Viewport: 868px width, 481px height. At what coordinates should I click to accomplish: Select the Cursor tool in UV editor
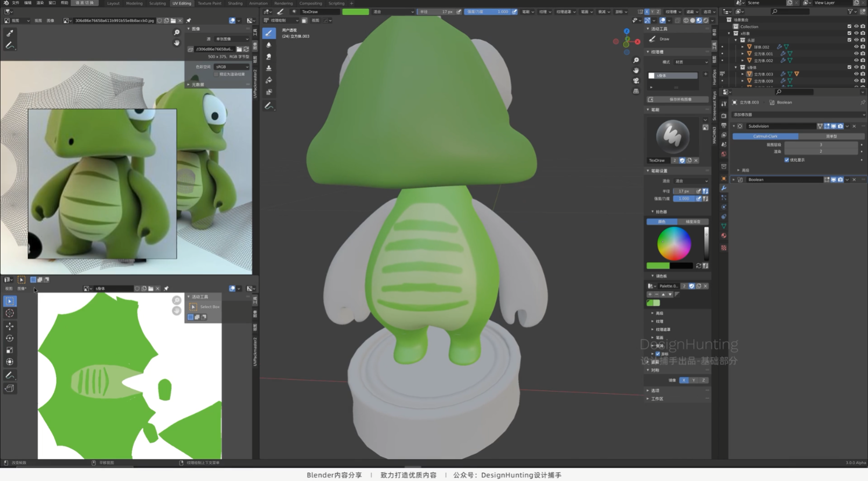(10, 313)
